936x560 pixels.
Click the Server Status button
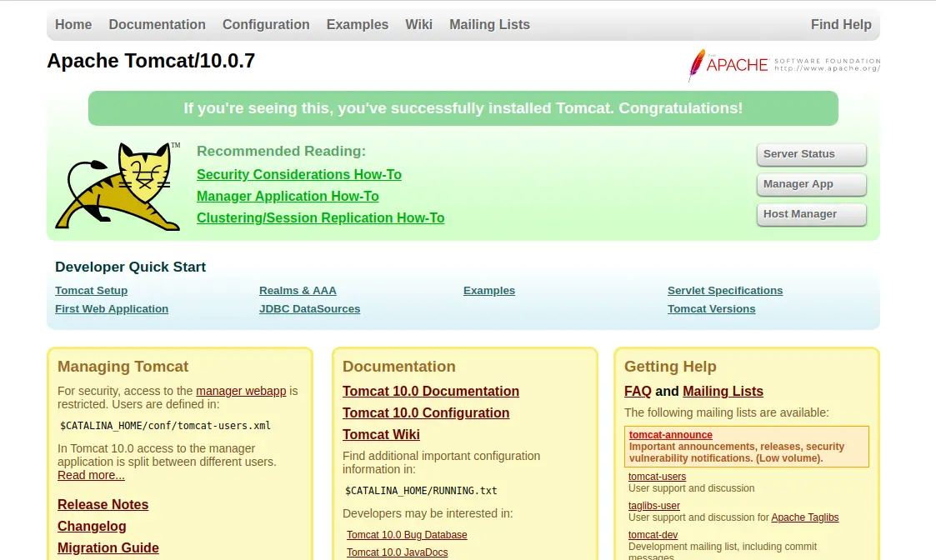tap(811, 154)
